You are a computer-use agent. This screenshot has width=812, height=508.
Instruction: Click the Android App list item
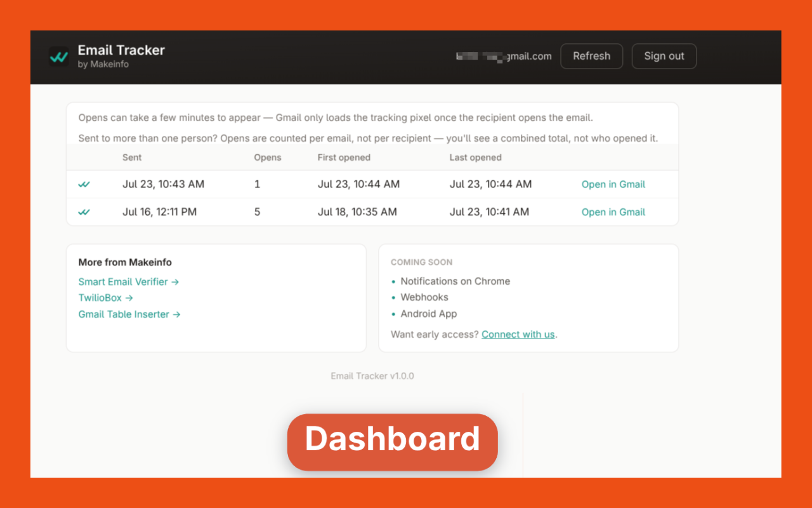click(x=429, y=314)
